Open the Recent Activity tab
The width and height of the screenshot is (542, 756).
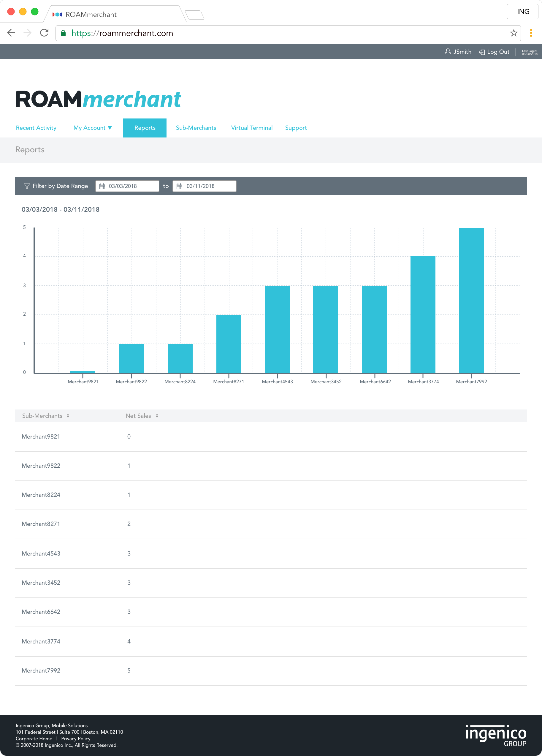pyautogui.click(x=36, y=128)
